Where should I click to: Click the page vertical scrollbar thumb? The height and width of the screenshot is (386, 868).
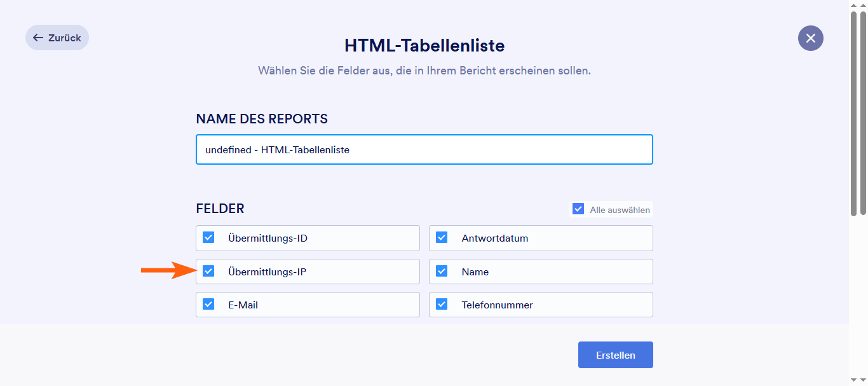pyautogui.click(x=862, y=113)
